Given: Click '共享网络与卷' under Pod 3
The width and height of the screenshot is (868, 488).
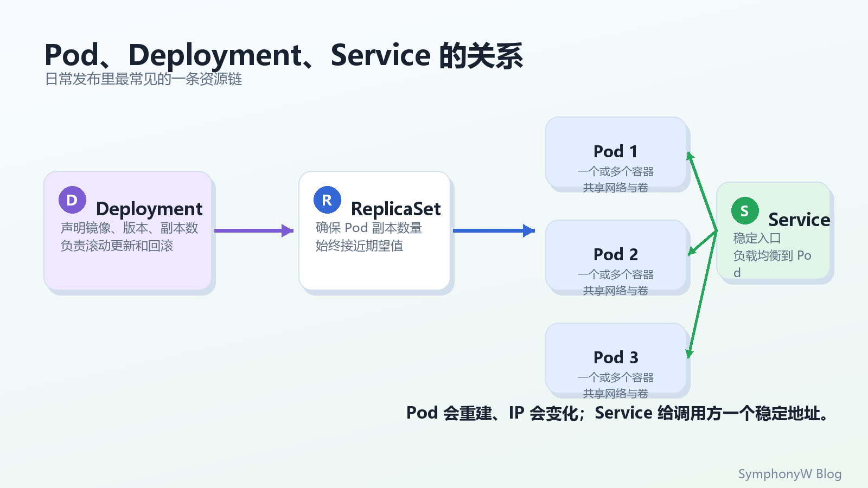Looking at the screenshot, I should coord(616,394).
